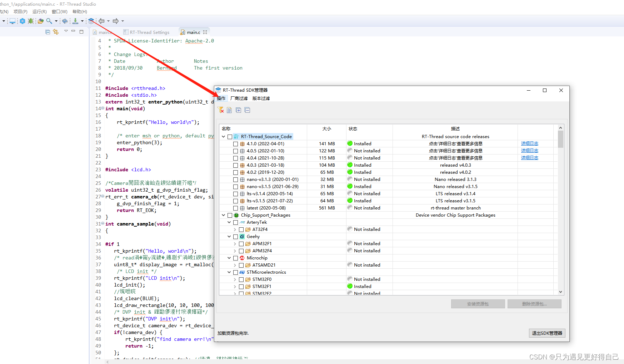
Task: Check the 4.1.0 (2022-04-01) checkbox
Action: pyautogui.click(x=235, y=144)
